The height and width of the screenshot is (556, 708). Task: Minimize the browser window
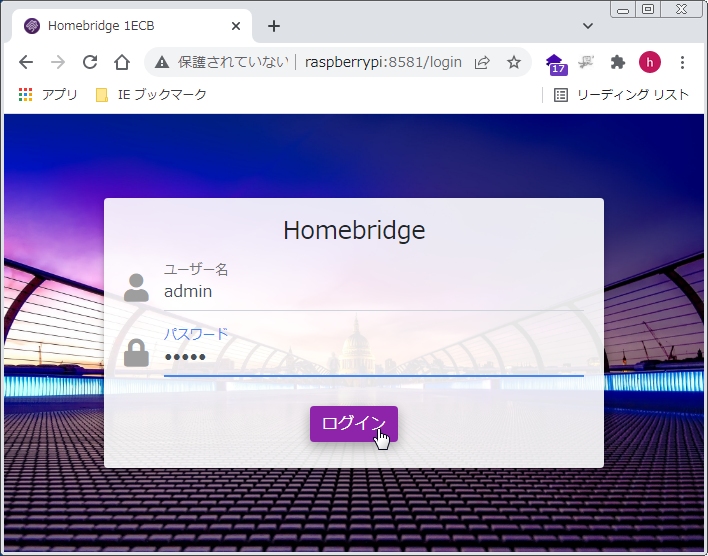pyautogui.click(x=623, y=9)
